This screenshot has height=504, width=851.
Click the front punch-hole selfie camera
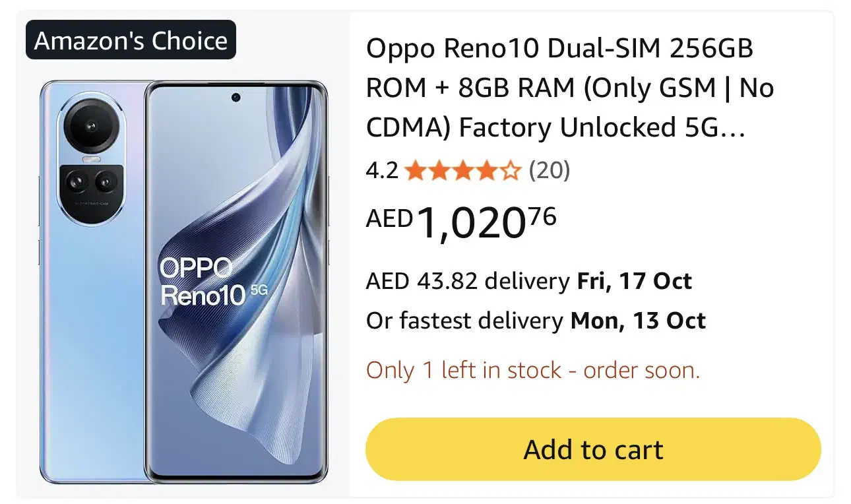[x=236, y=98]
